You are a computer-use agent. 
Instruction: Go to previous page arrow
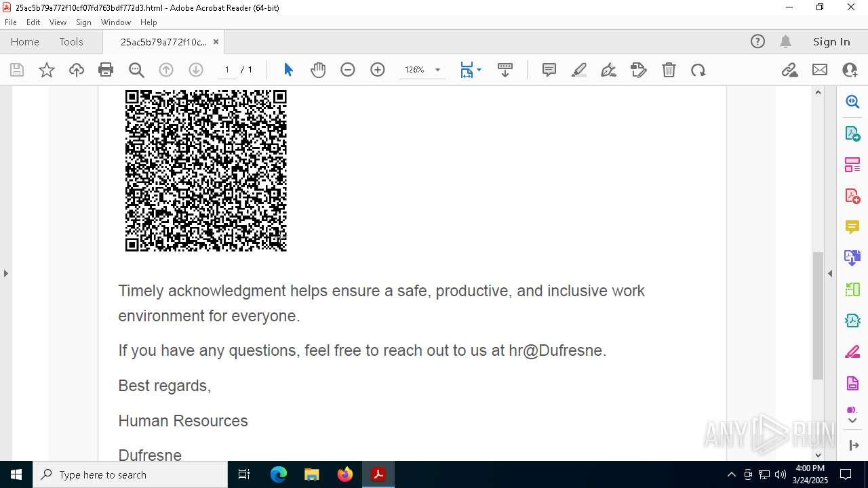[166, 70]
